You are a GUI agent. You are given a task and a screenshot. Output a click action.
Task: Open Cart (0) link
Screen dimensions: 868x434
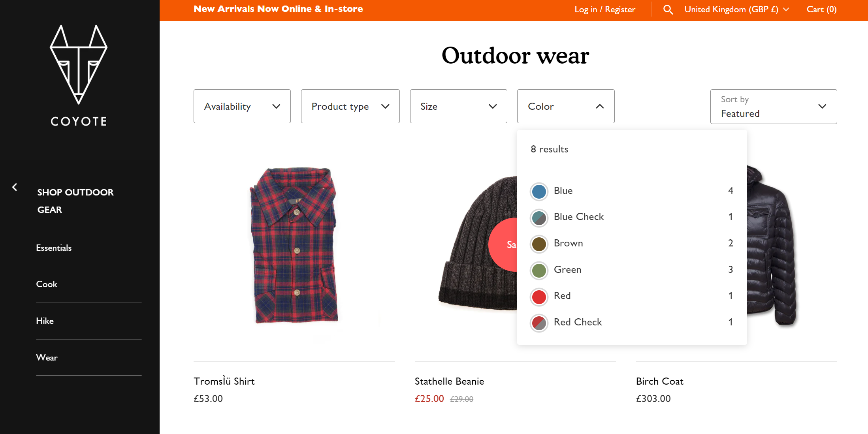pyautogui.click(x=822, y=9)
